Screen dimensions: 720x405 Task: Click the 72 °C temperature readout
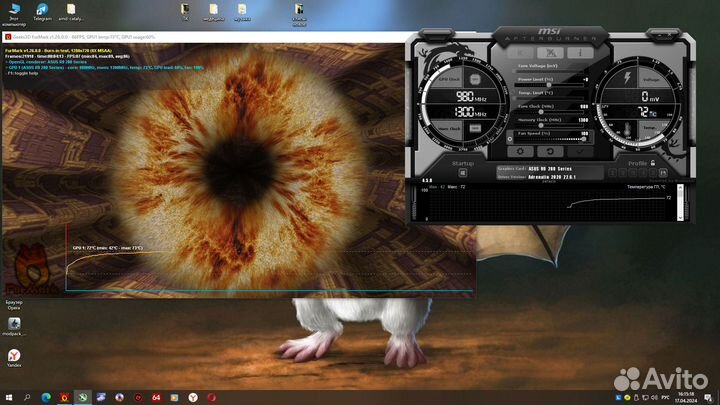pos(647,112)
